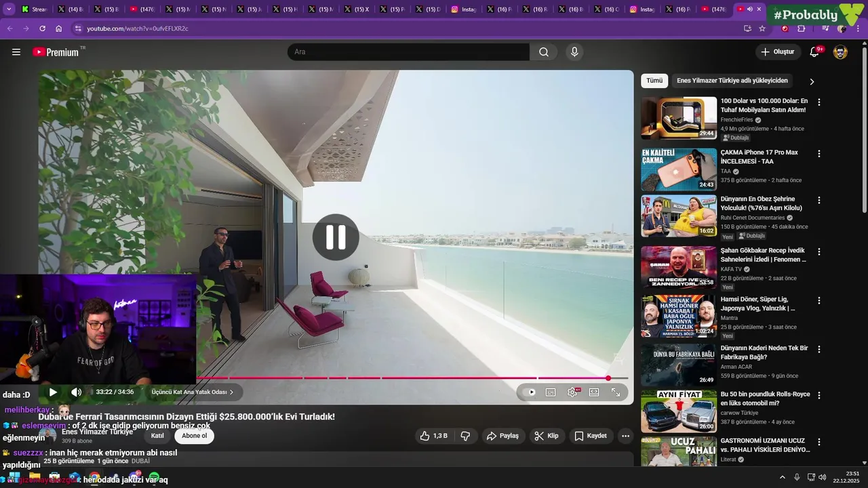
Task: Open options for '100 Dolar vs 100.000 Dolar' video
Action: (x=818, y=102)
